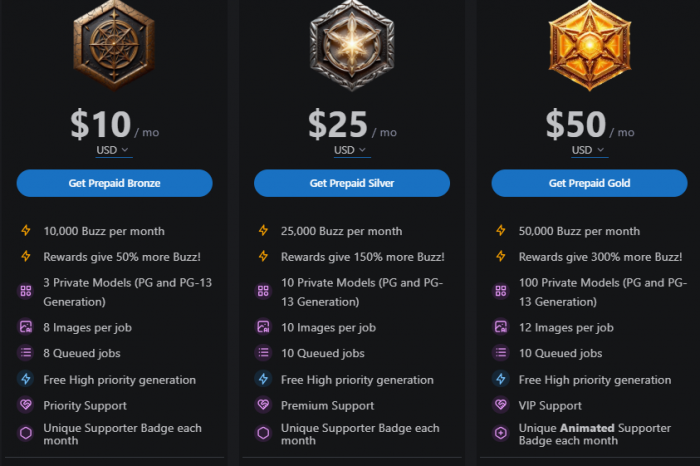Click lightning icon beside 10,000 Buzz per month

click(x=26, y=231)
